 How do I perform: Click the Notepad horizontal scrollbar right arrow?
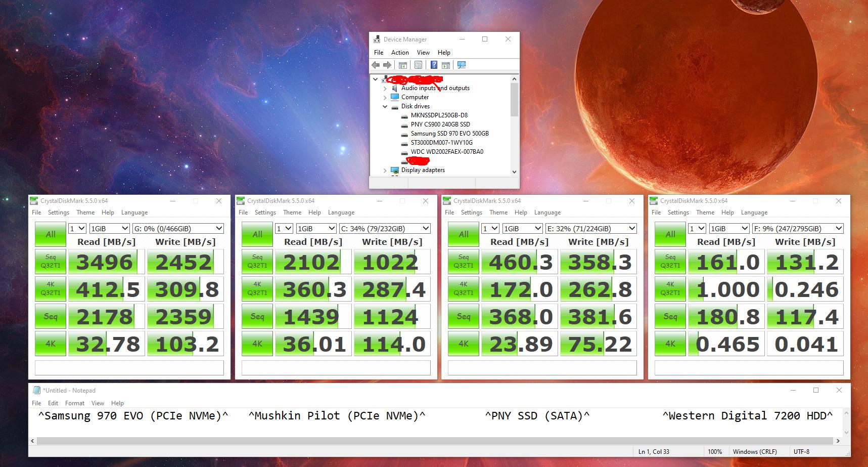[838, 441]
